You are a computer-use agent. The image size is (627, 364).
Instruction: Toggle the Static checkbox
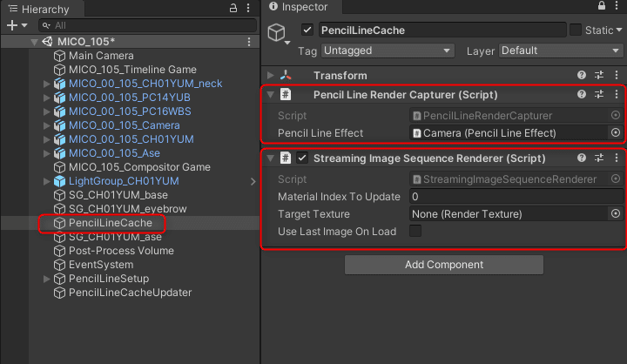point(576,30)
